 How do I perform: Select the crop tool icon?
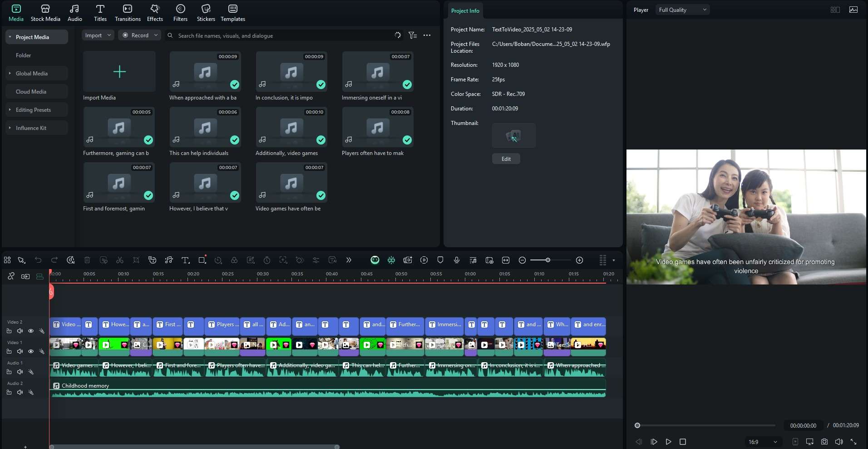[136, 260]
